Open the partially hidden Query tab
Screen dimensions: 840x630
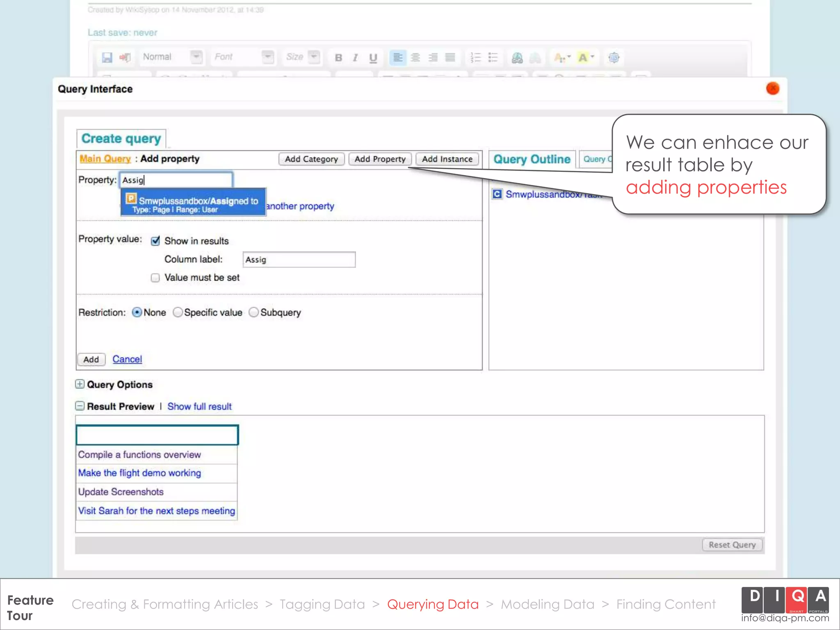pyautogui.click(x=596, y=159)
